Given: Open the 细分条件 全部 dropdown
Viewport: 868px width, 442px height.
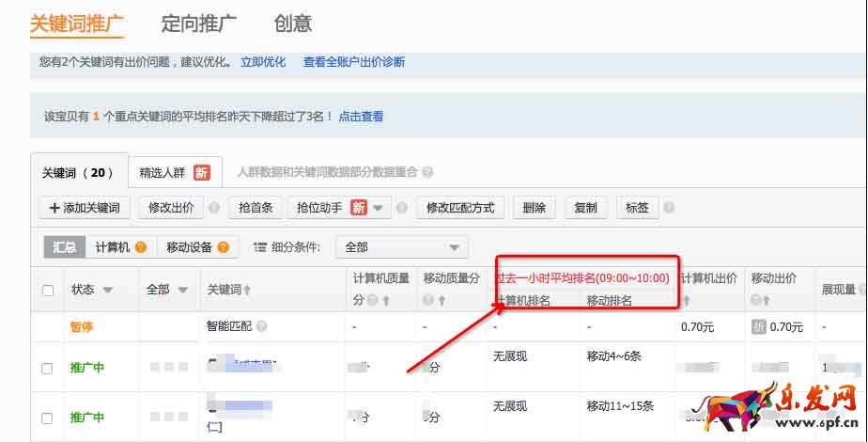Looking at the screenshot, I should point(401,247).
